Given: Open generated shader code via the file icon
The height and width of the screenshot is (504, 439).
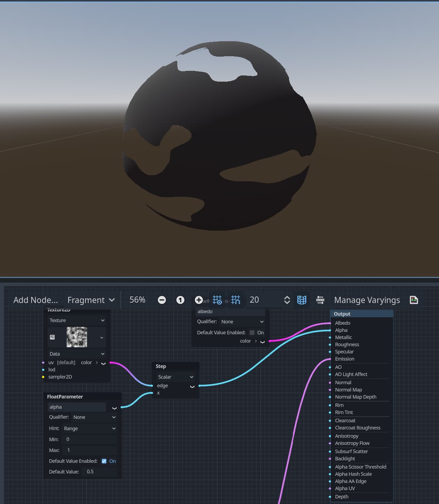Looking at the screenshot, I should (414, 300).
